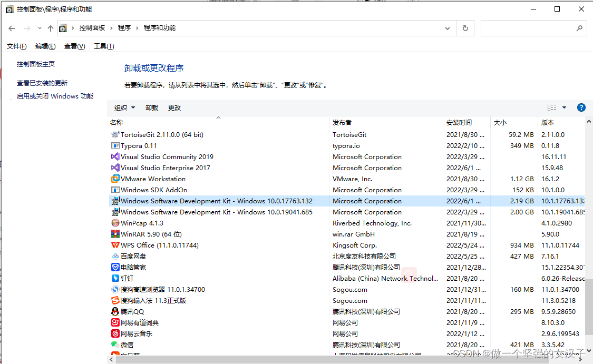Open the help question mark icon

(581, 108)
